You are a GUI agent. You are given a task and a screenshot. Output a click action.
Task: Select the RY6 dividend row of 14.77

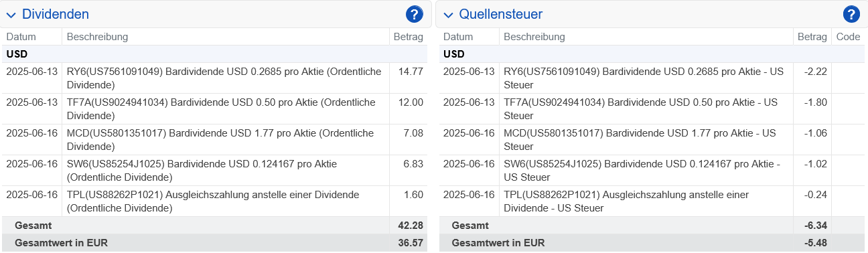(214, 78)
